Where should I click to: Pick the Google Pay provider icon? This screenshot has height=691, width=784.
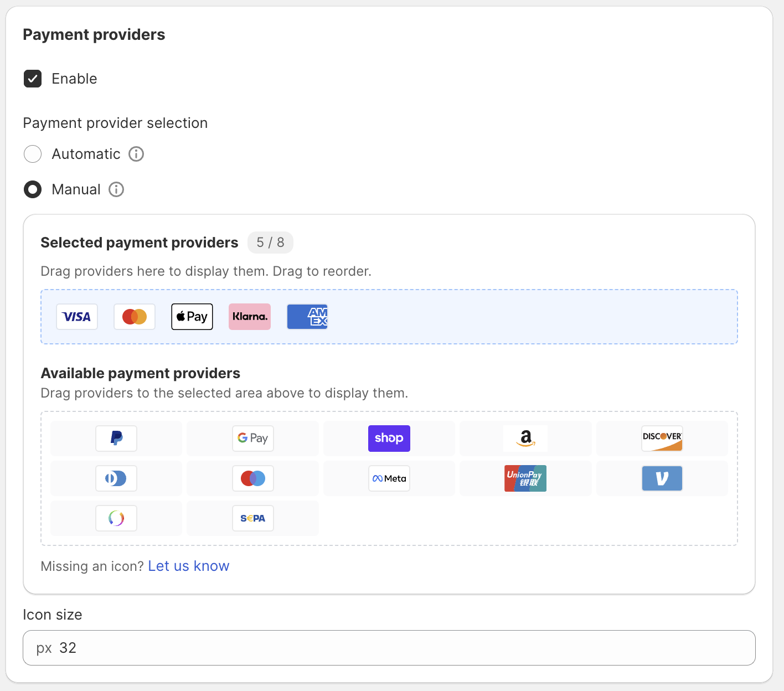(253, 439)
